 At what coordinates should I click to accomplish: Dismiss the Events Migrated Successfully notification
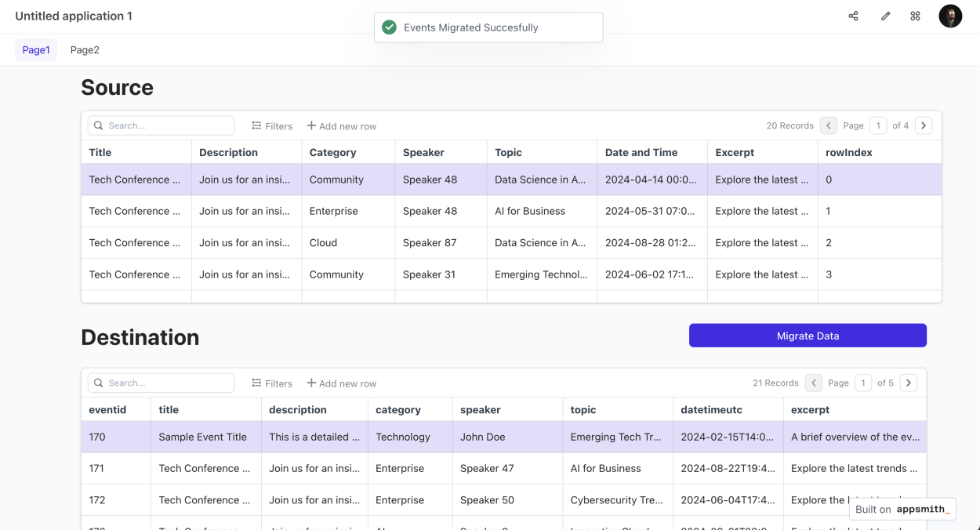[488, 27]
